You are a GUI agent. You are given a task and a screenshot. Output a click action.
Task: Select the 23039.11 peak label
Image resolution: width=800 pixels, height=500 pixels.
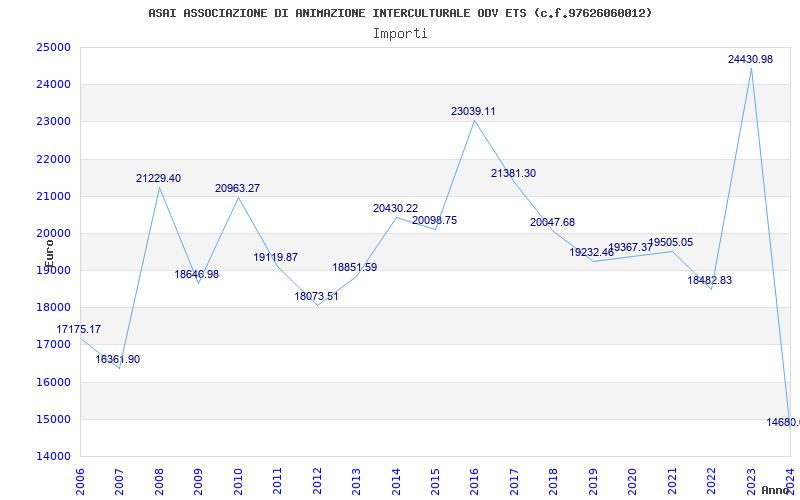point(473,111)
